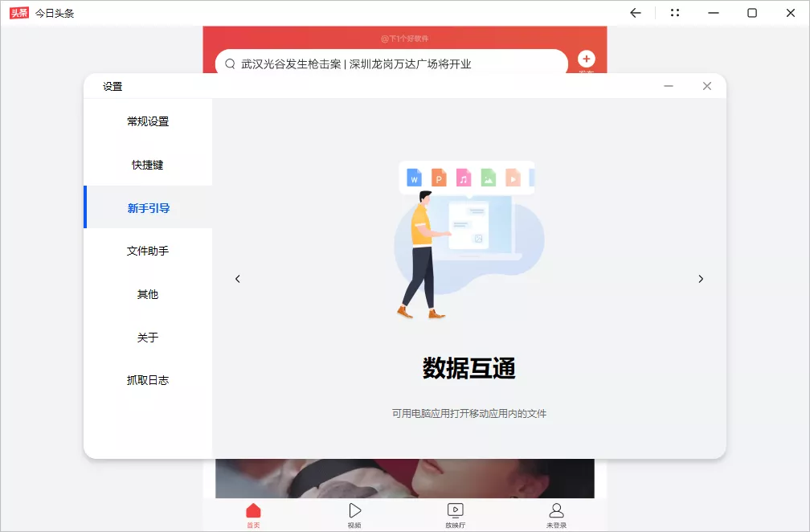This screenshot has height=532, width=810.
Task: Show the previous guide slide with left chevron
Action: coord(238,279)
